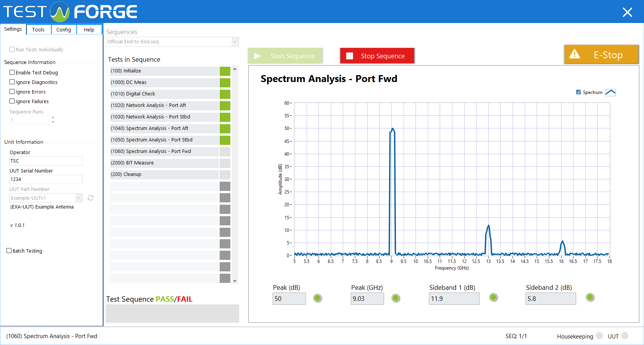Click the Sideband 1 green status LED

(x=493, y=297)
